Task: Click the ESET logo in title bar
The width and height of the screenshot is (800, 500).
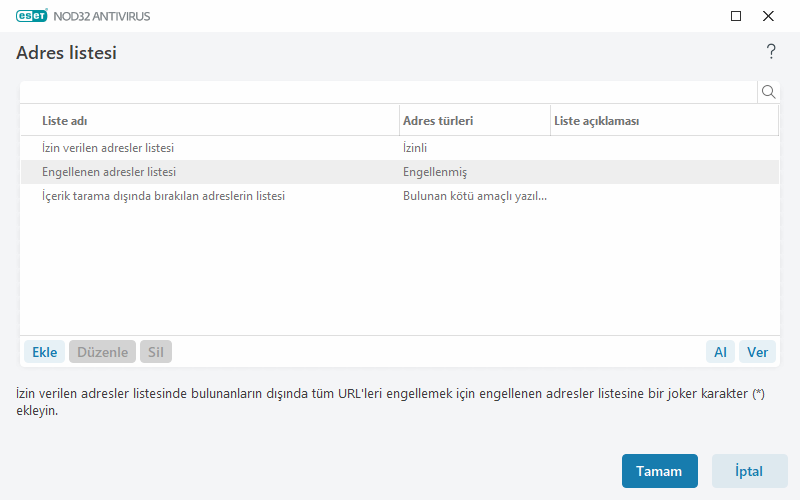Action: pos(32,16)
